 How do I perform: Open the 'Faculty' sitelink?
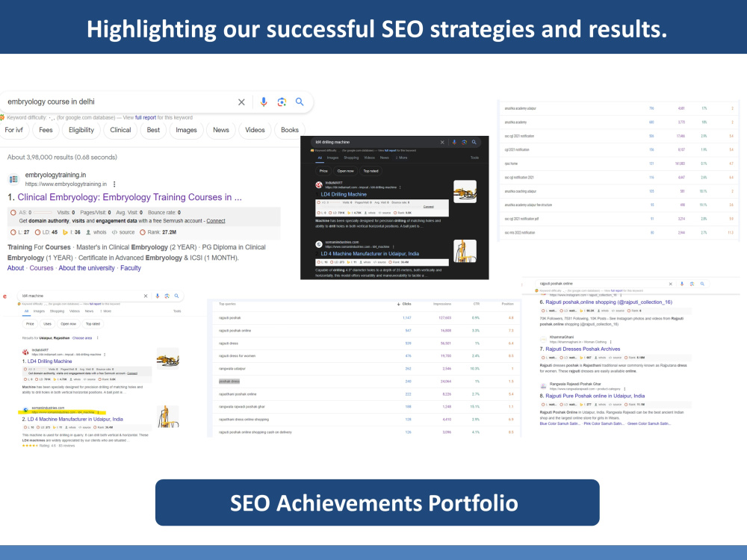131,268
